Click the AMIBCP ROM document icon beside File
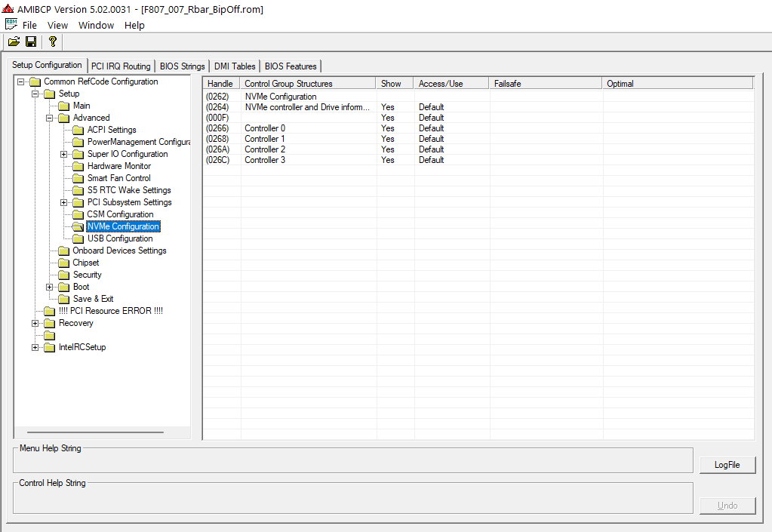Viewport: 772px width, 532px height. coord(11,24)
